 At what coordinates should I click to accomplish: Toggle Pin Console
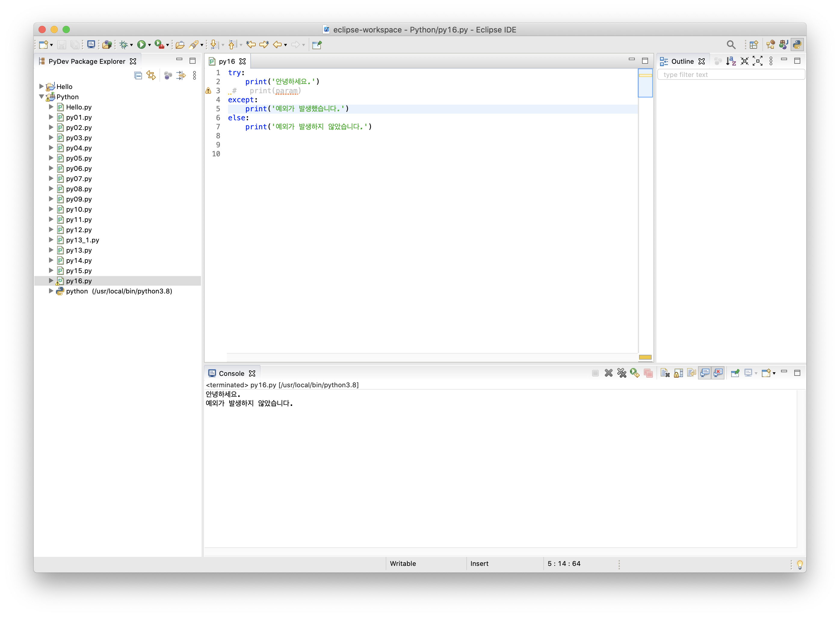(x=735, y=373)
